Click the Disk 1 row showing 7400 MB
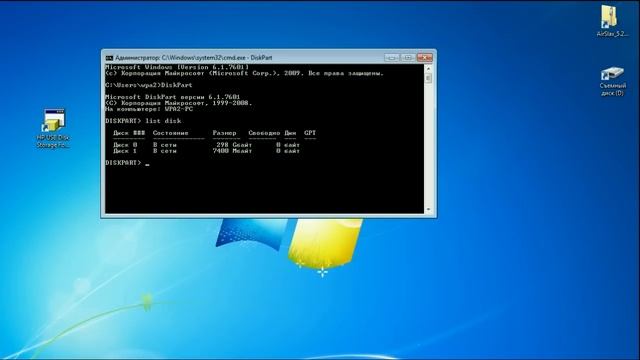 tap(207, 151)
